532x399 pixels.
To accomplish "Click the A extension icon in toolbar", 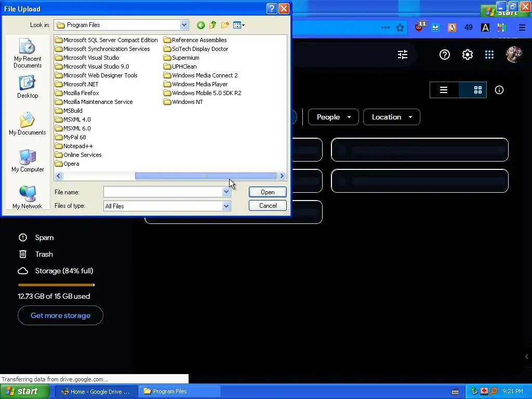I will click(485, 28).
